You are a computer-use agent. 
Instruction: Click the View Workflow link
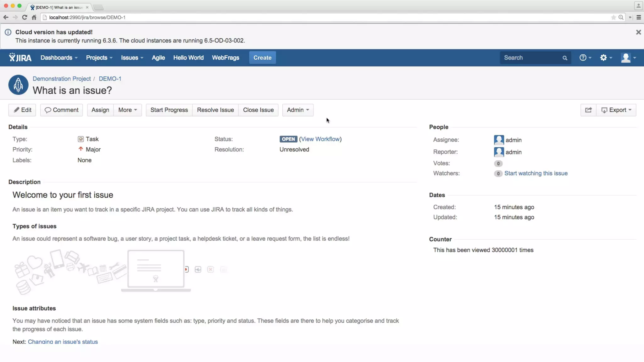click(x=320, y=139)
